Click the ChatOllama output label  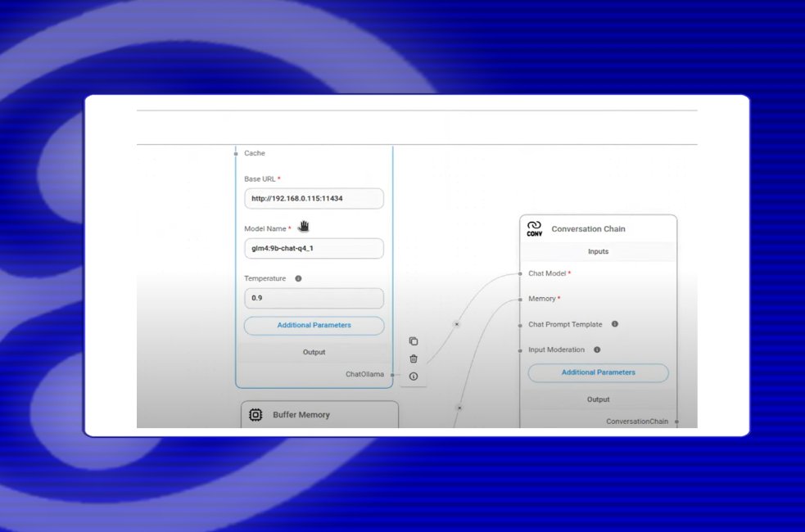pos(364,374)
